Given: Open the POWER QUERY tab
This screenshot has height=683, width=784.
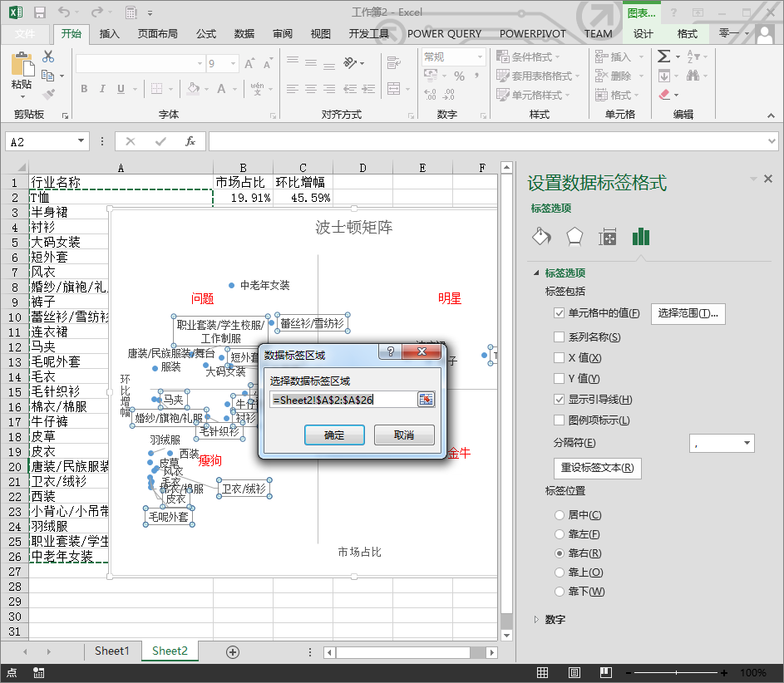Looking at the screenshot, I should click(x=444, y=33).
